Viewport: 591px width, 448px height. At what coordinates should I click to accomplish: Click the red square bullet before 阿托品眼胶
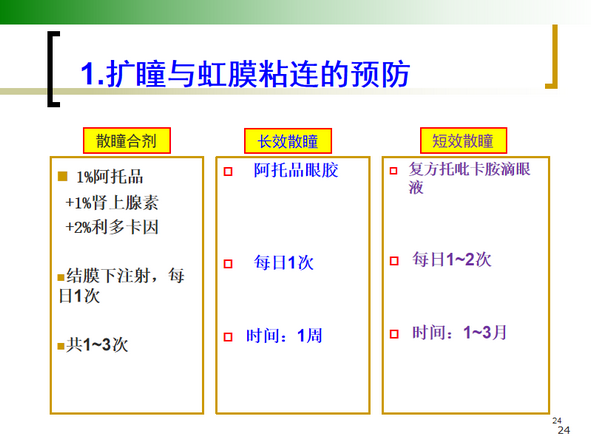[x=228, y=172]
